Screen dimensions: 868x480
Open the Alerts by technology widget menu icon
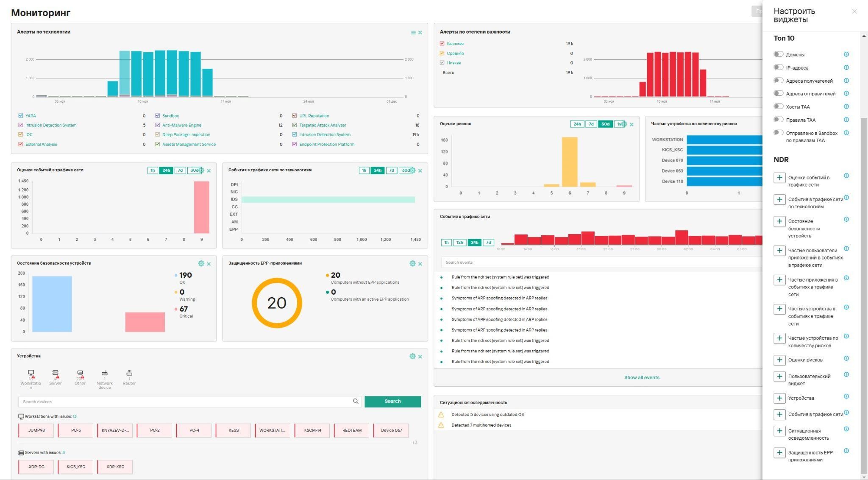tap(413, 33)
